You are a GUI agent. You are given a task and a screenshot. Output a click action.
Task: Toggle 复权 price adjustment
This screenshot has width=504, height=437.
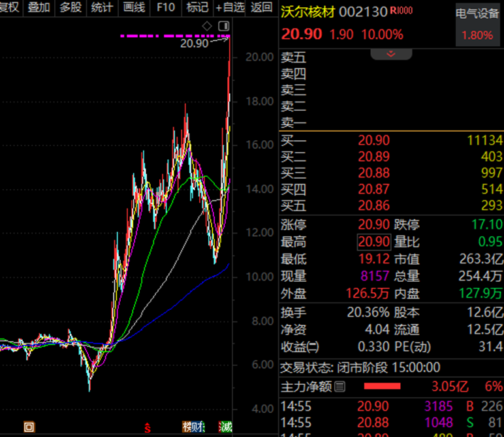point(10,7)
